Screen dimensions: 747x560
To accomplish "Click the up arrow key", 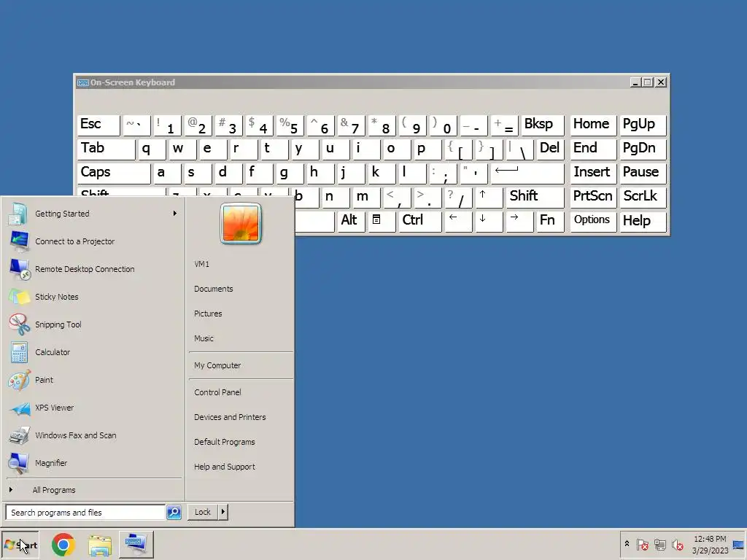I will click(489, 197).
